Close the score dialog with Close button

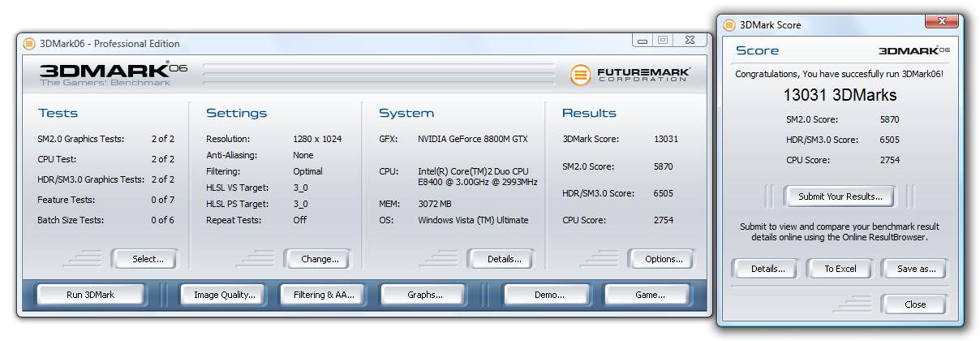pyautogui.click(x=915, y=304)
